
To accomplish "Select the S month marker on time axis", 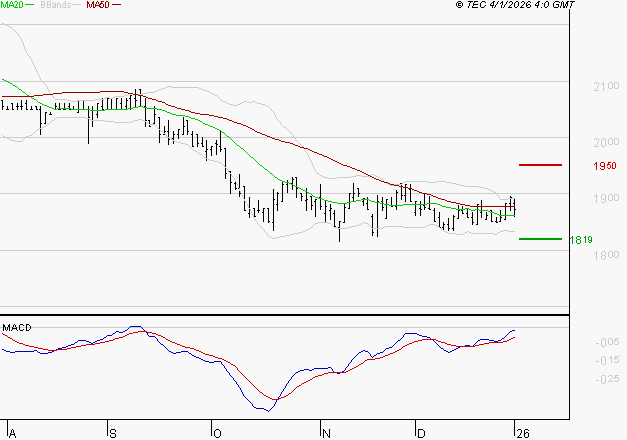I will point(112,432).
